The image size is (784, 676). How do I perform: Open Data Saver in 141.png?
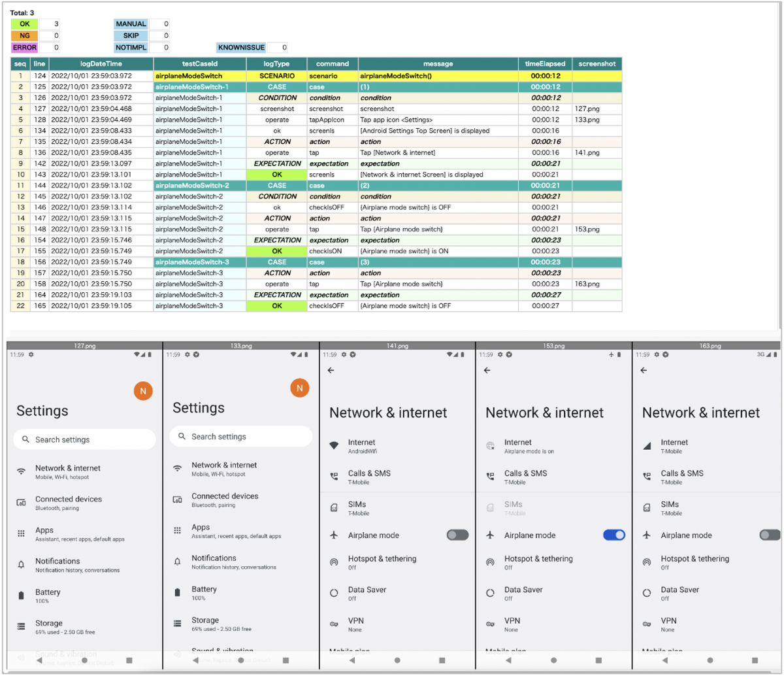pyautogui.click(x=397, y=593)
